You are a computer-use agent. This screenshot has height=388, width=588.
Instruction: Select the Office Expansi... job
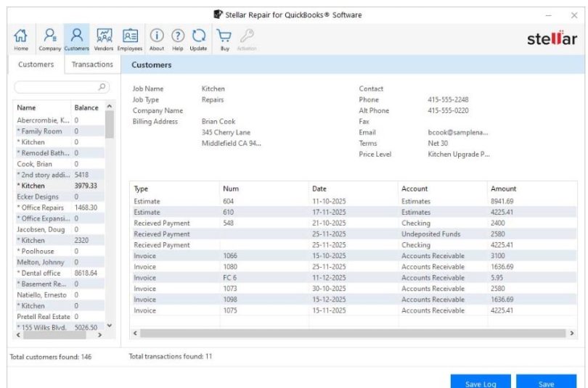click(60, 218)
